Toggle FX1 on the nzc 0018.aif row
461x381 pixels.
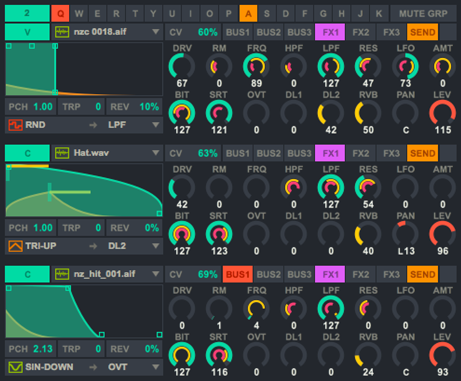330,32
